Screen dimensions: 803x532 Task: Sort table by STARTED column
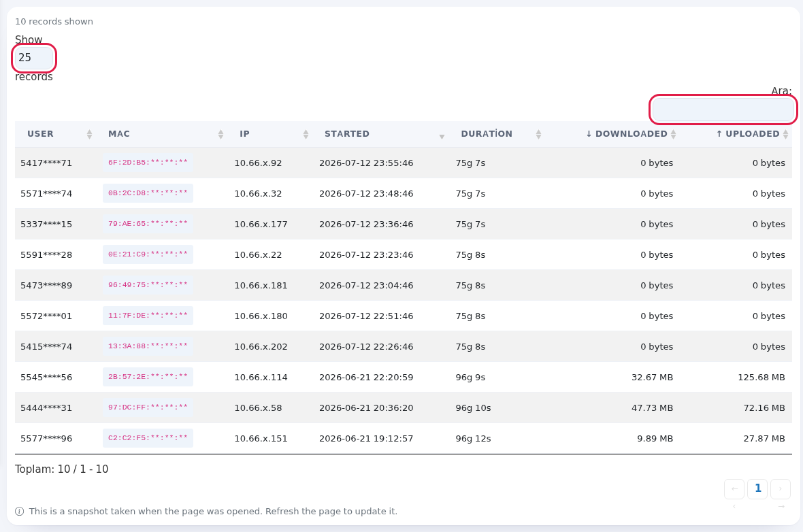[380, 134]
